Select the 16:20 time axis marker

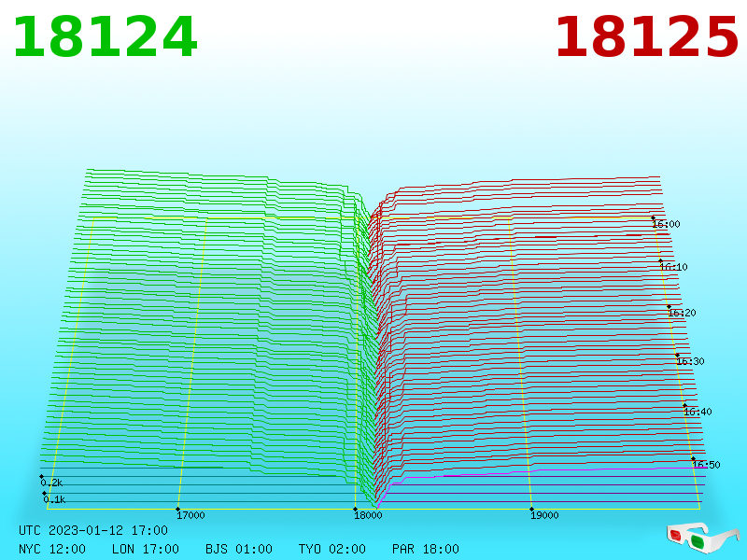coord(682,313)
